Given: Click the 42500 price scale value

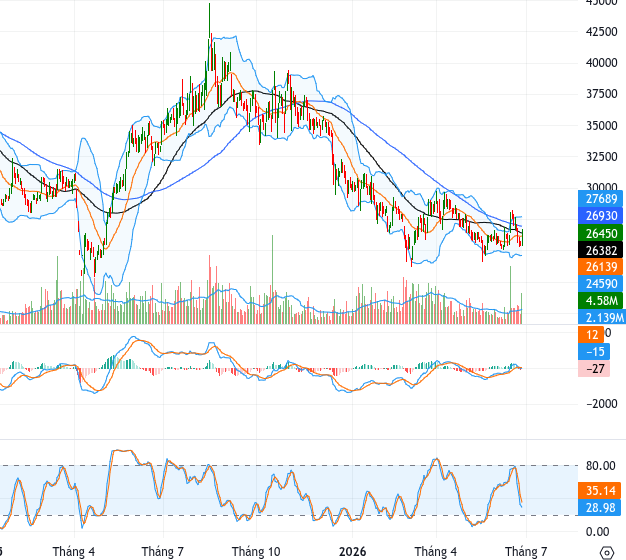Looking at the screenshot, I should [601, 32].
